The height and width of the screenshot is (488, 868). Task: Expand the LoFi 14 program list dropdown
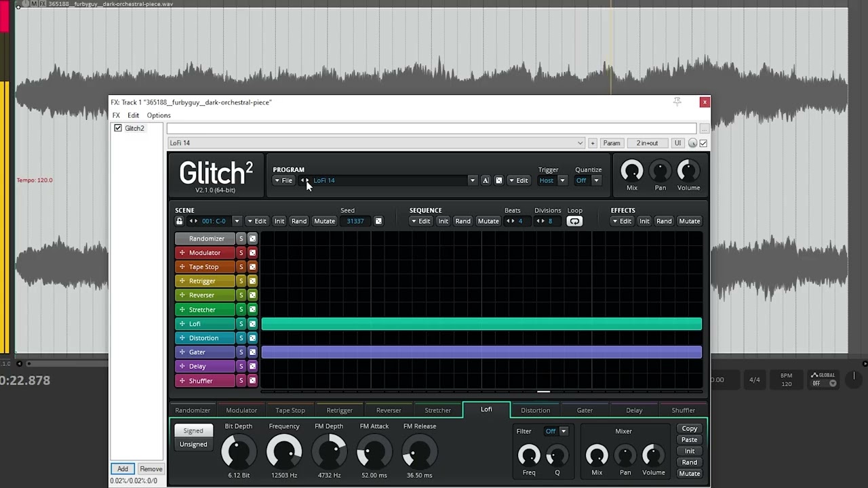pos(472,180)
